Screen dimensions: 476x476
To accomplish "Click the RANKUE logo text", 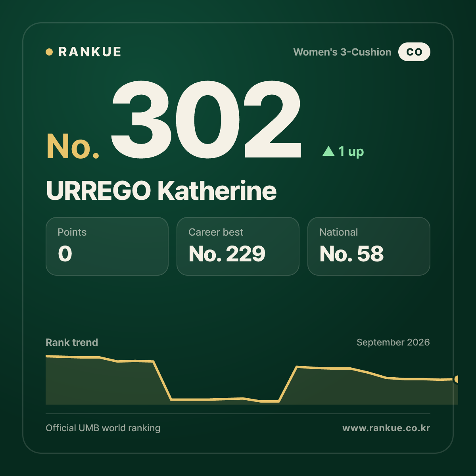I will click(x=90, y=52).
